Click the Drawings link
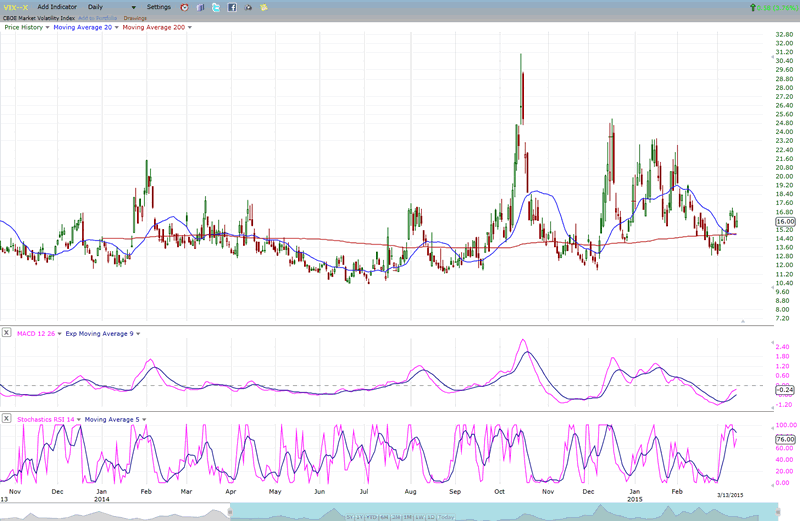 [136, 17]
